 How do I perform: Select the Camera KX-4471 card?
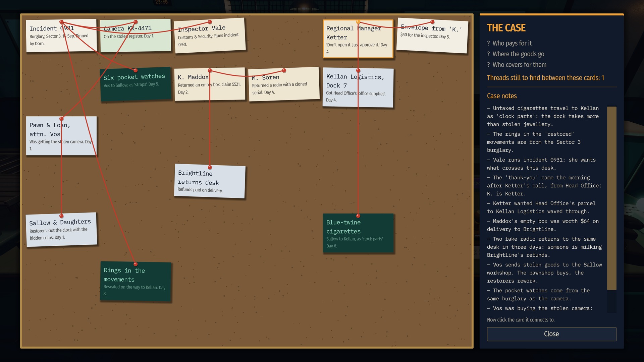(136, 36)
